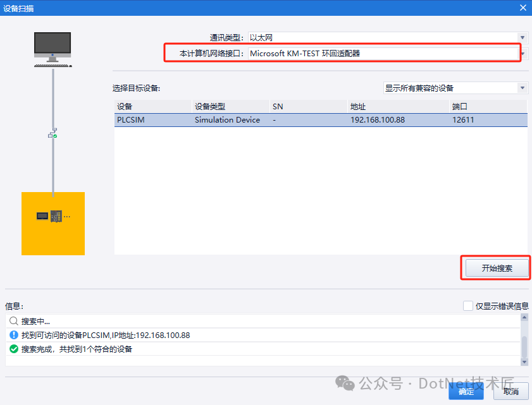
Task: Click the message list scroll-down arrow
Action: pos(524,362)
